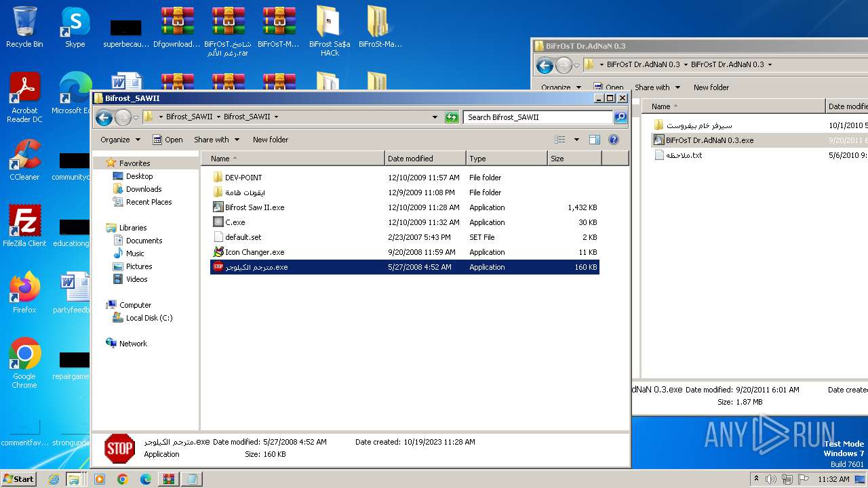Click the search magnifier in Bifrost_SAWII window
Screen dimensions: 868x488
[620, 117]
